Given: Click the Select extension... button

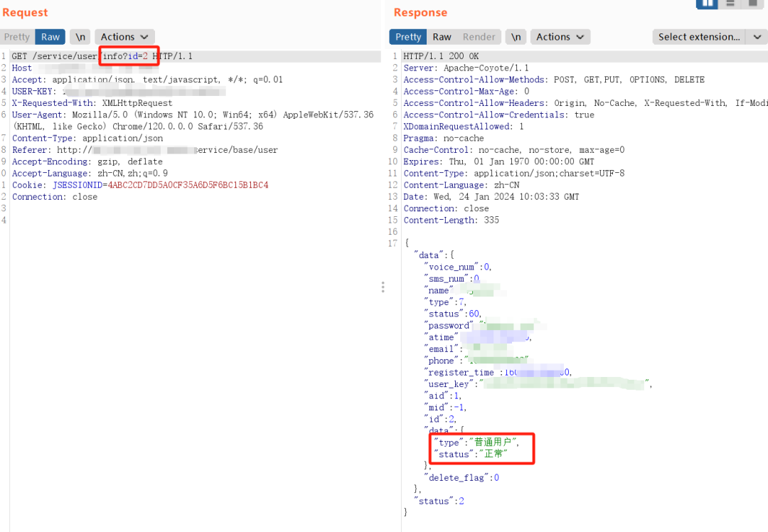Looking at the screenshot, I should (x=698, y=37).
